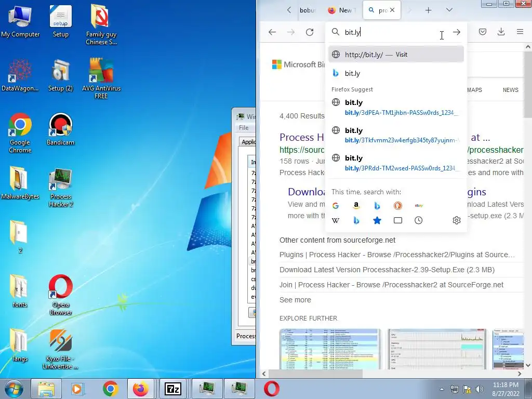532x399 pixels.
Task: Click vertical scrollbar down arrow
Action: click(528, 365)
